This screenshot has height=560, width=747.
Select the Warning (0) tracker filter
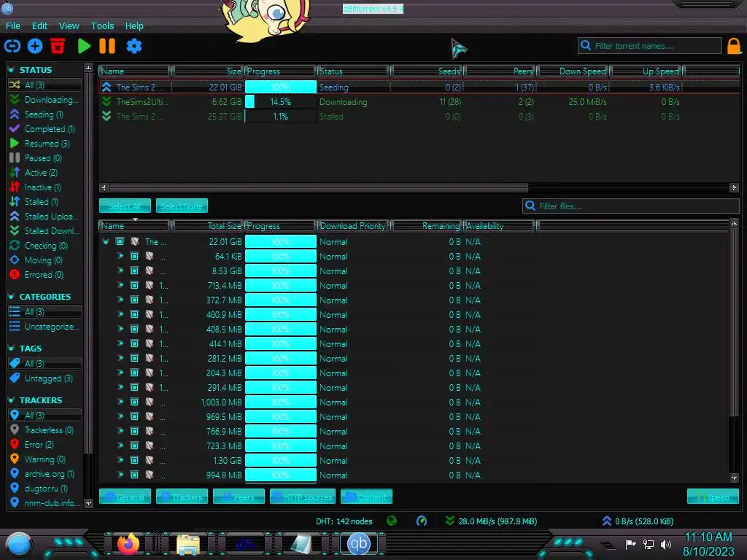click(x=44, y=459)
